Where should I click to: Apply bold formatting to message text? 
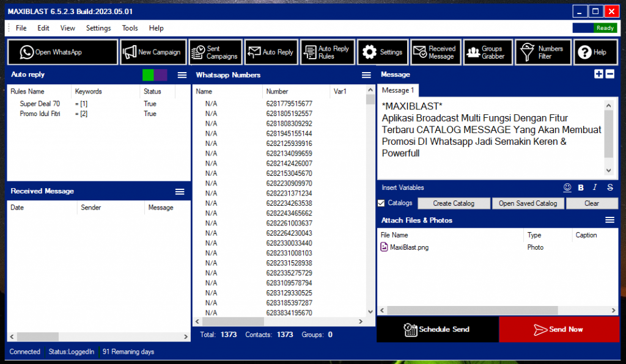click(581, 187)
